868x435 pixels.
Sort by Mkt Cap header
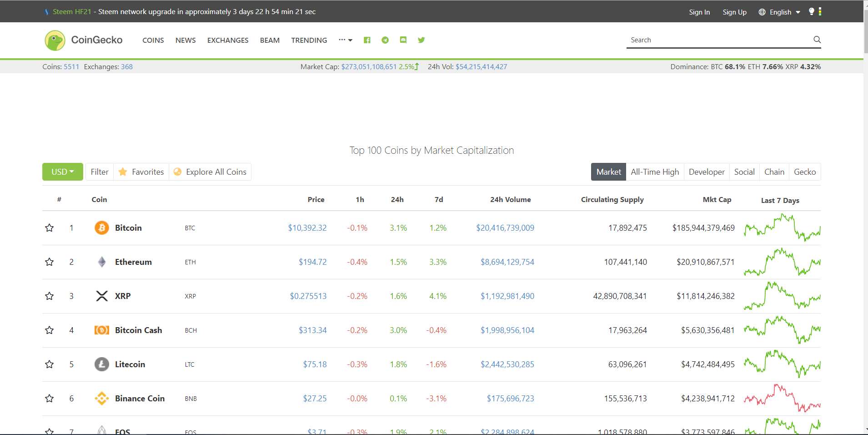(717, 200)
